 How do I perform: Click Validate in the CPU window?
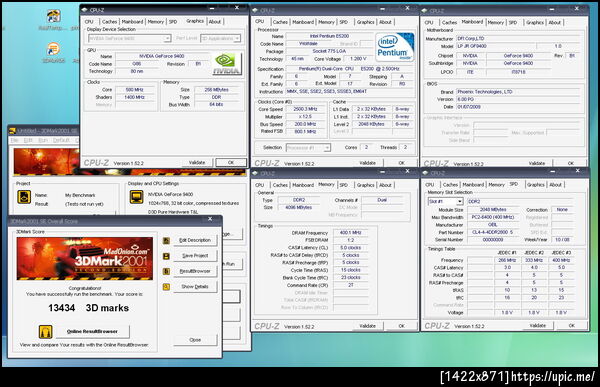pyautogui.click(x=367, y=163)
